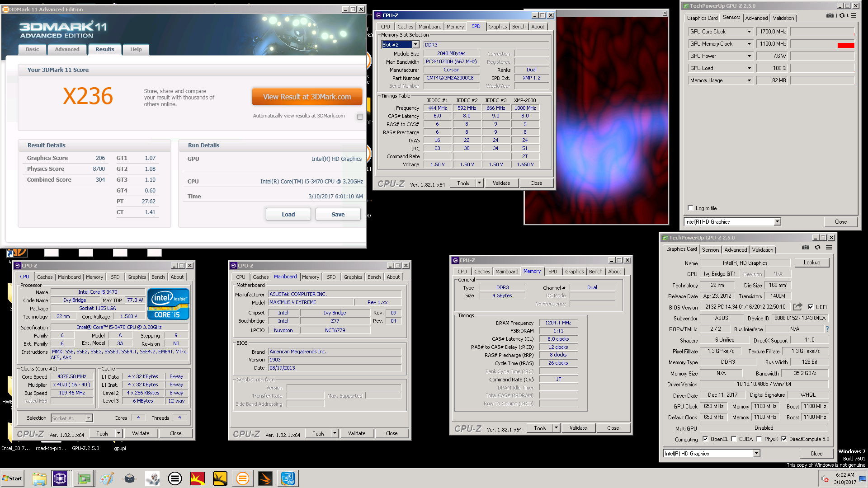
Task: Open Windows Explorer from the taskbar
Action: 39,478
